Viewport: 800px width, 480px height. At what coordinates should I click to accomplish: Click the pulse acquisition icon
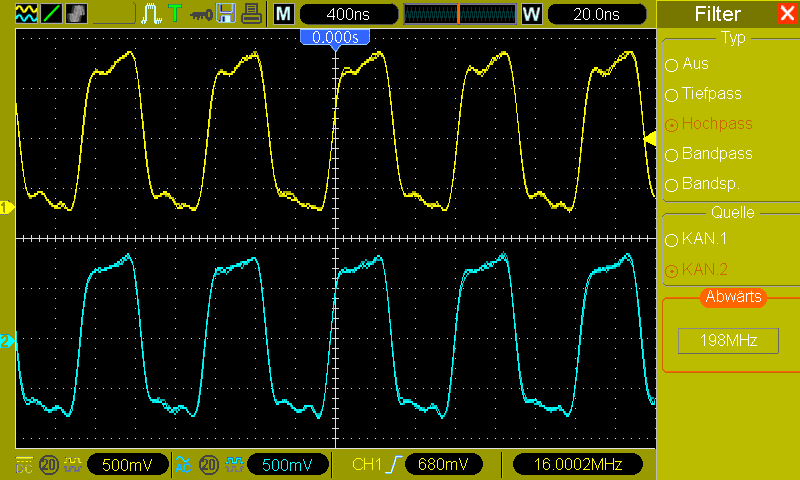(x=152, y=14)
